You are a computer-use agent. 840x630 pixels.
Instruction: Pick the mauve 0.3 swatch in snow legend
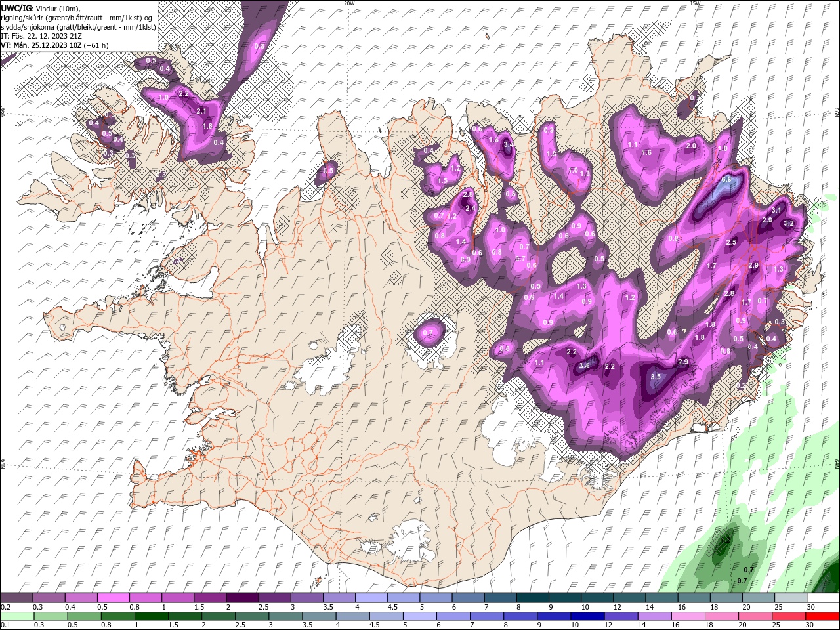point(49,598)
